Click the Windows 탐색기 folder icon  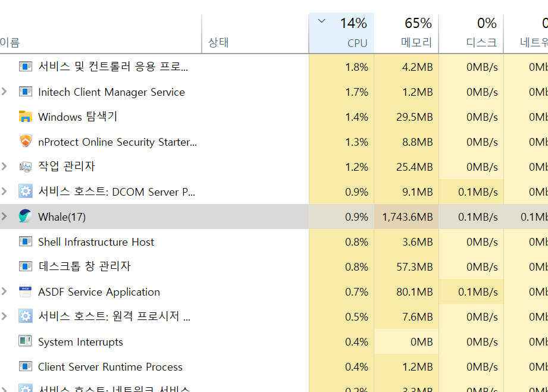pyautogui.click(x=26, y=117)
